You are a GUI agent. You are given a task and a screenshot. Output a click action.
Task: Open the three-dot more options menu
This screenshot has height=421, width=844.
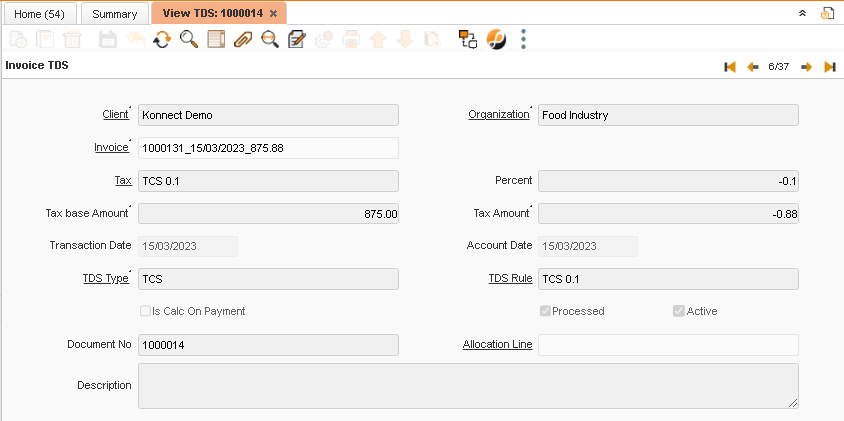click(x=524, y=40)
